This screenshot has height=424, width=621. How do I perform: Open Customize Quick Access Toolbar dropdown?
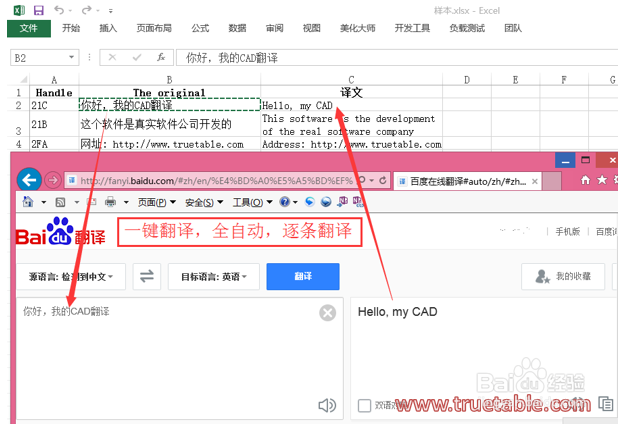[110, 11]
